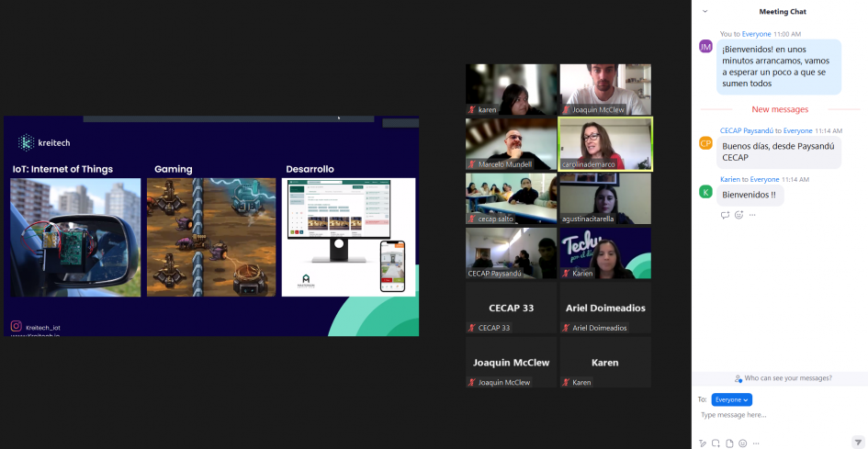Click the file attachment icon in chat
The height and width of the screenshot is (449, 868).
click(x=729, y=443)
